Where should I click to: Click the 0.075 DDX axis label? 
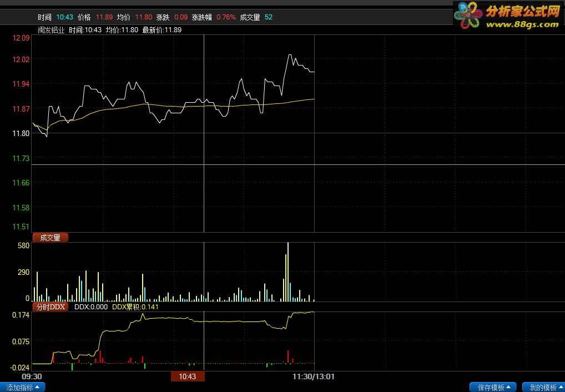pos(21,341)
